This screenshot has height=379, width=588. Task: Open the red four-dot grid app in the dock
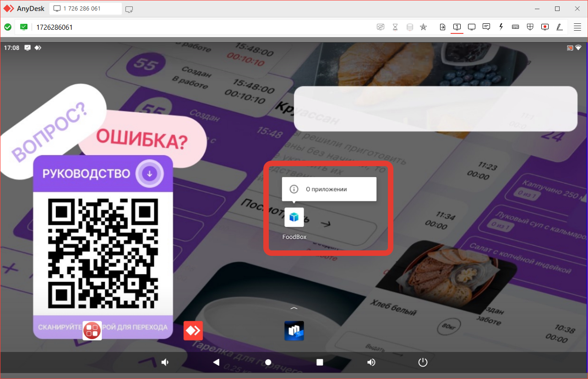[92, 330]
